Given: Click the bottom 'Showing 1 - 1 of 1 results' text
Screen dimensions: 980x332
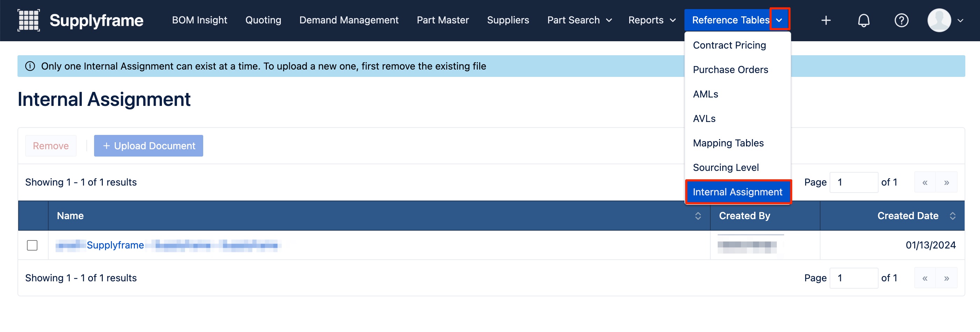Looking at the screenshot, I should coord(81,278).
